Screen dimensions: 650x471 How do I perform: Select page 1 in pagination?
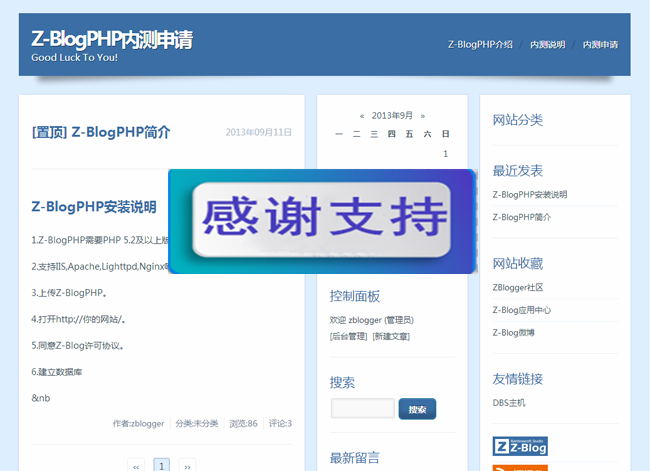pos(162,466)
